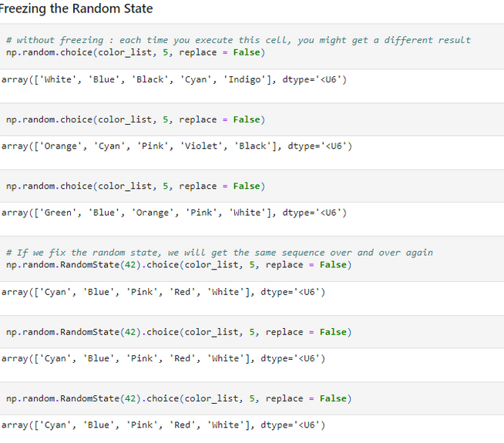Select the last RandomState(42) code cell
Viewport: 504px width, 443px height.
252,398
